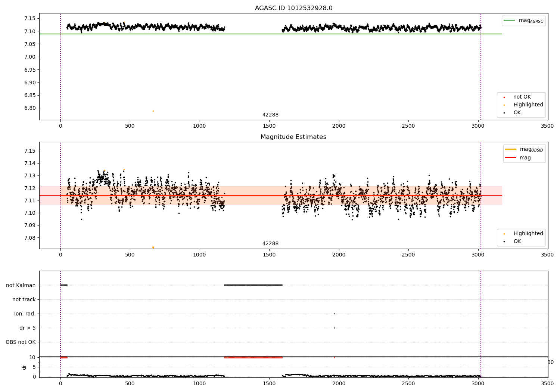This screenshot has height=392, width=560.
Task: Click the isolated red triangle near 2000 in dr plot
Action: point(334,357)
